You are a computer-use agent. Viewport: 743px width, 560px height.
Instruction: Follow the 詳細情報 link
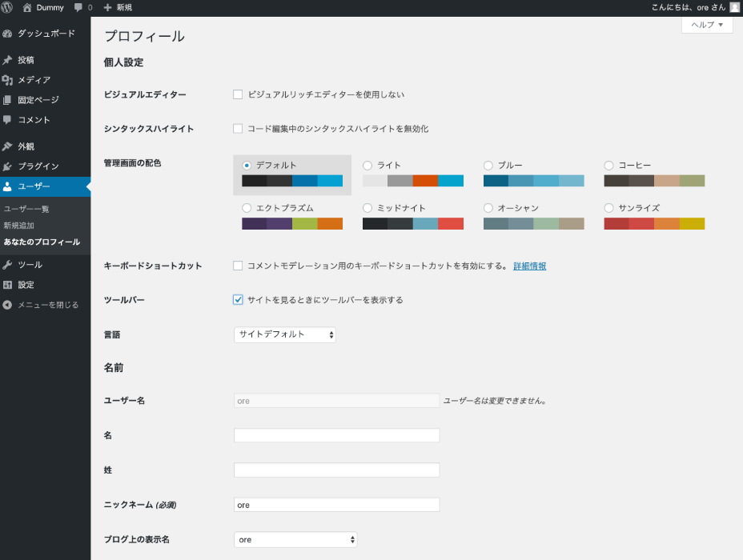(x=529, y=266)
